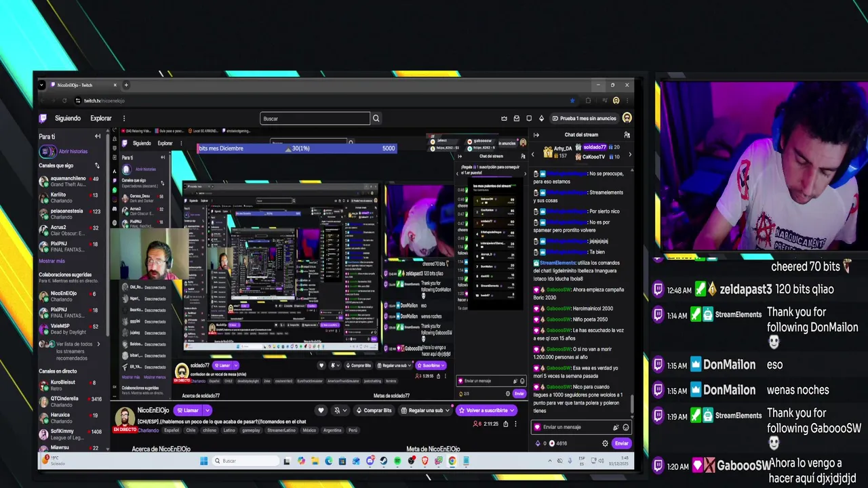Image resolution: width=868 pixels, height=488 pixels.
Task: Click the Comprar Bits button
Action: (x=374, y=410)
